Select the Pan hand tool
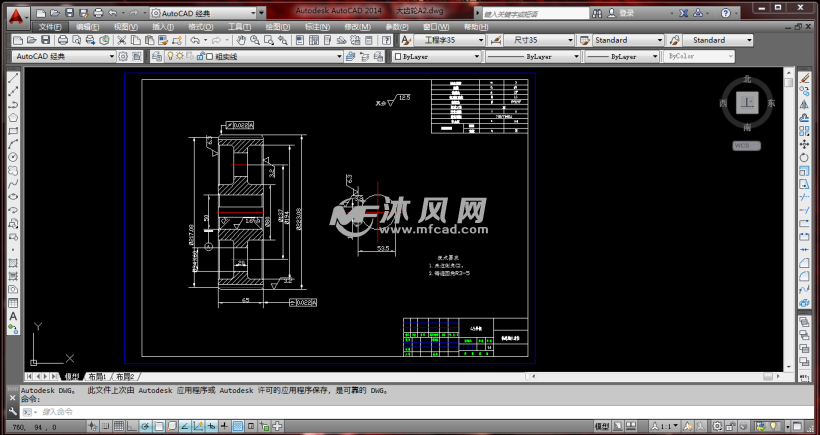Viewport: 820px width, 435px height. [241, 40]
